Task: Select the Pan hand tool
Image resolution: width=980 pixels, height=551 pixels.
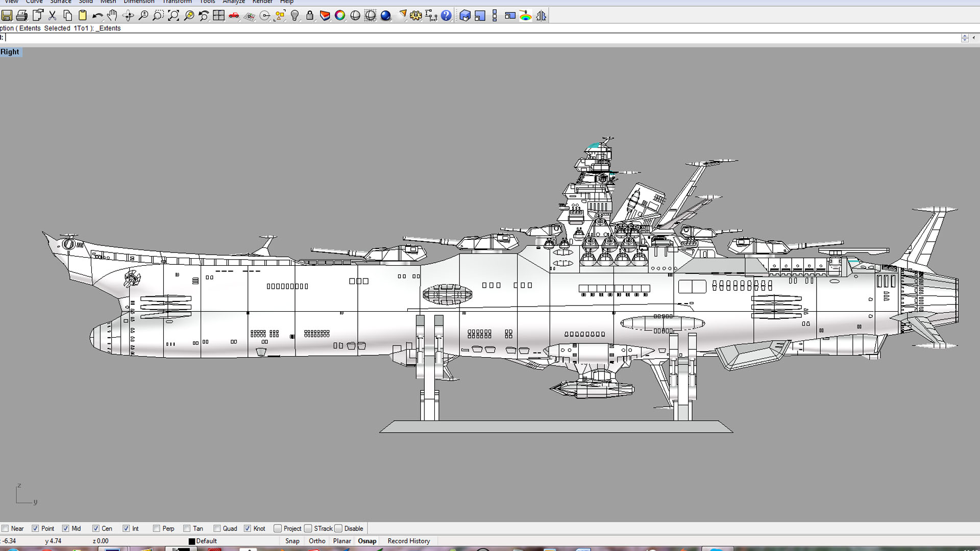Action: [112, 16]
